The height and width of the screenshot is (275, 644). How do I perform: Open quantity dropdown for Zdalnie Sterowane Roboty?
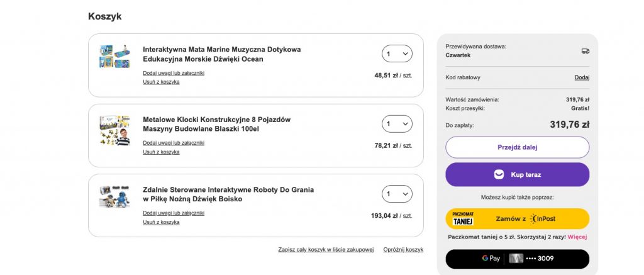tap(397, 194)
